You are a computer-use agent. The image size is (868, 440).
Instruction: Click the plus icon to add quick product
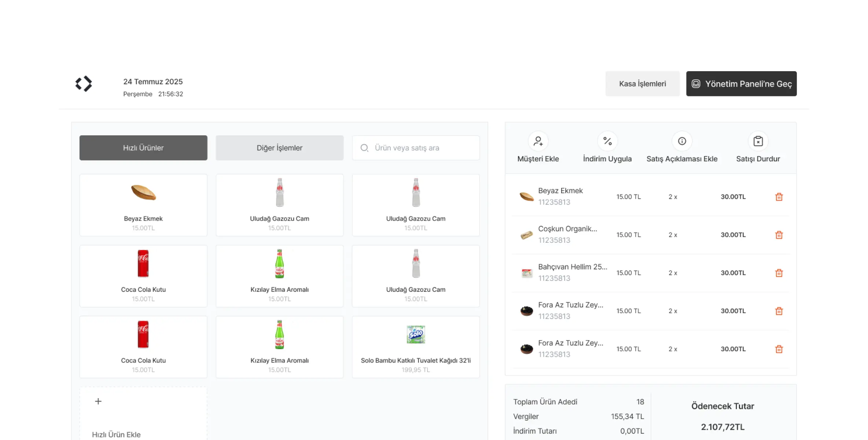coord(98,401)
